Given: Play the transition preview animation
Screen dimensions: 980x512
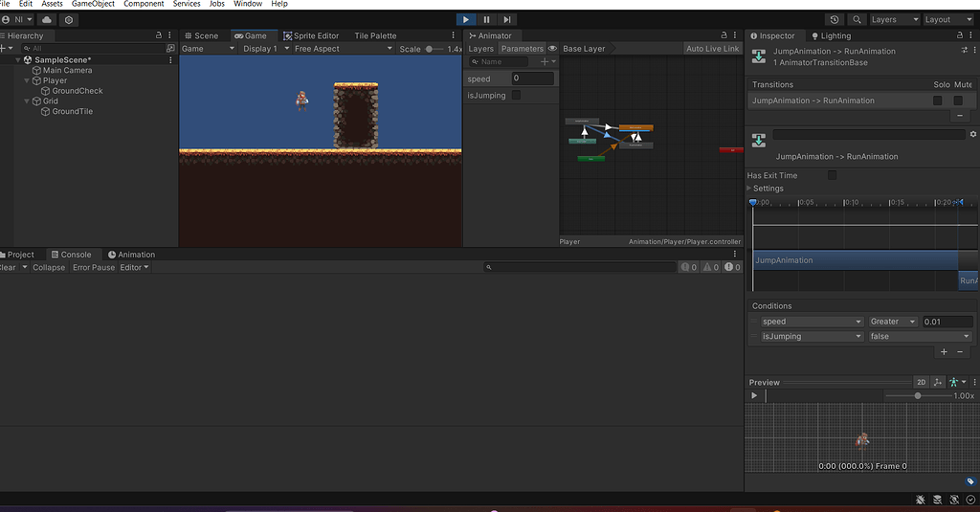Looking at the screenshot, I should click(754, 395).
